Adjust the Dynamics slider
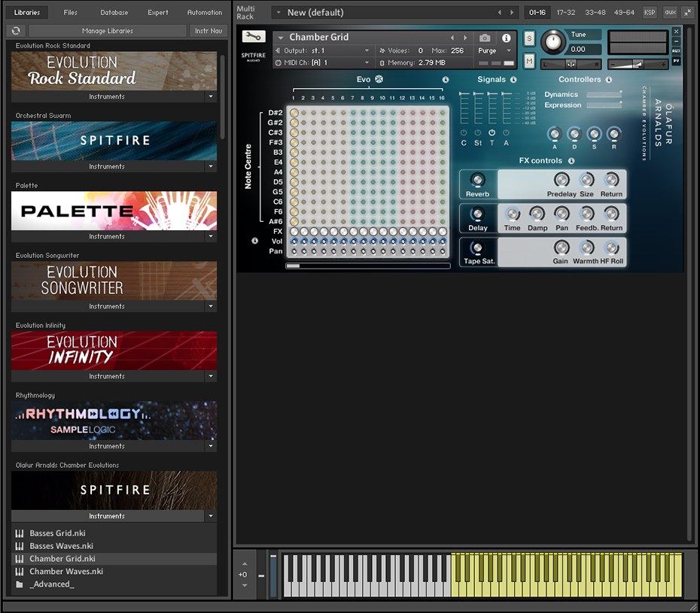700x613 pixels. (x=604, y=95)
